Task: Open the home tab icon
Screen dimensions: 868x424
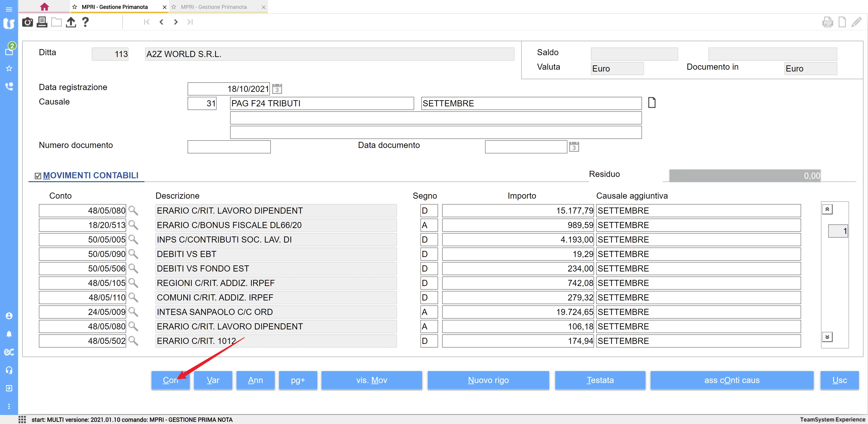Action: (x=44, y=7)
